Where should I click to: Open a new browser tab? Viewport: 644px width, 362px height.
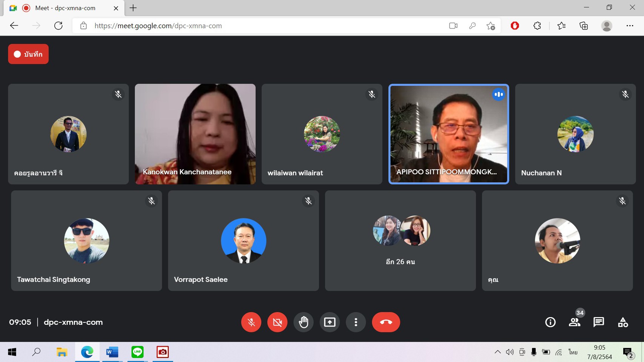click(133, 8)
